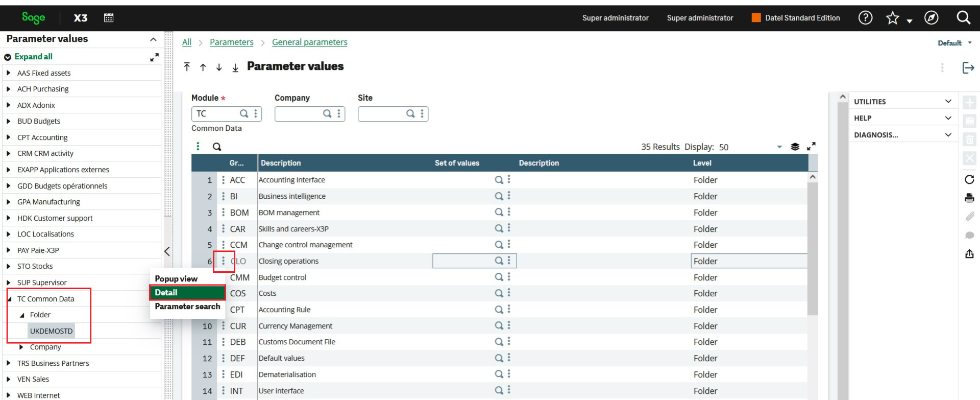The width and height of the screenshot is (980, 400).
Task: Click the All breadcrumb link
Action: click(187, 42)
